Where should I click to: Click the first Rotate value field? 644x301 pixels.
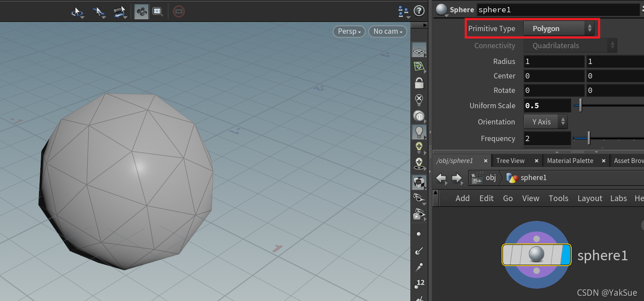554,90
